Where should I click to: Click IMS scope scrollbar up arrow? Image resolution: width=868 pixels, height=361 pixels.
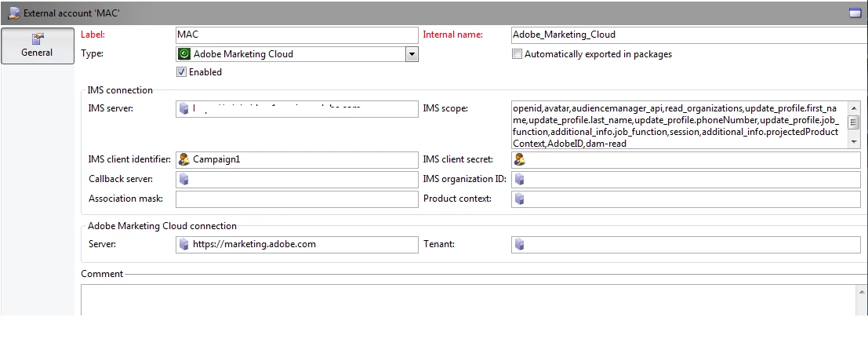pyautogui.click(x=854, y=108)
